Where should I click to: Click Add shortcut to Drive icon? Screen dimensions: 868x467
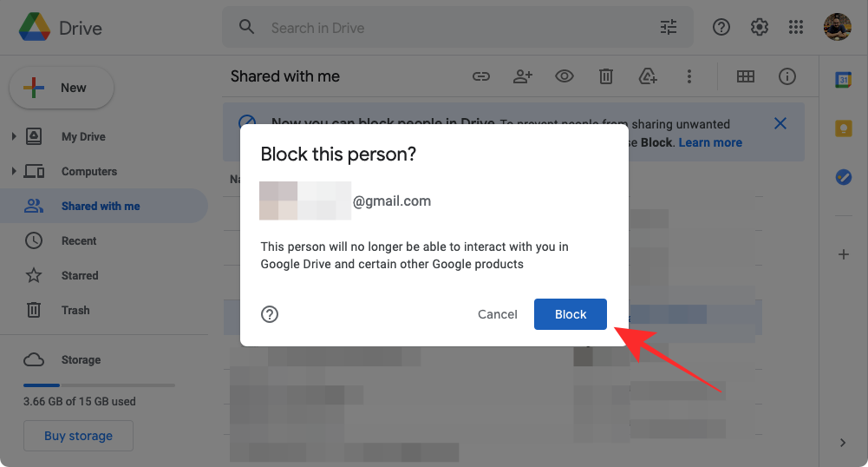[x=648, y=76]
